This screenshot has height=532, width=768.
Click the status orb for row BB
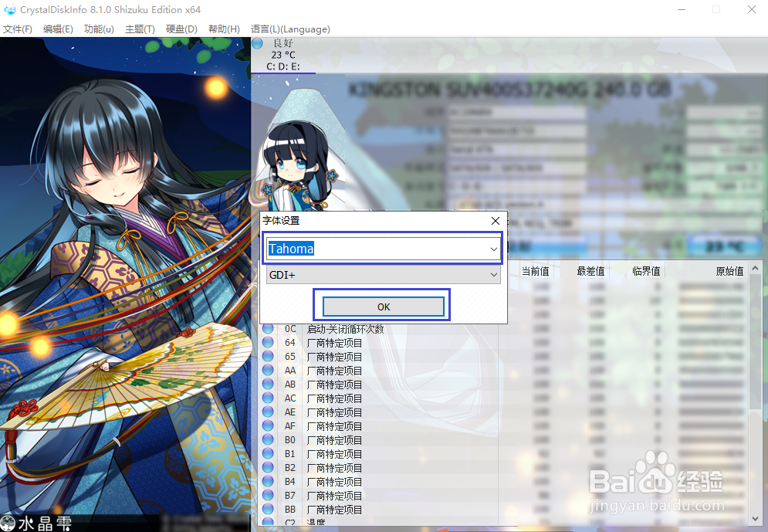point(268,510)
